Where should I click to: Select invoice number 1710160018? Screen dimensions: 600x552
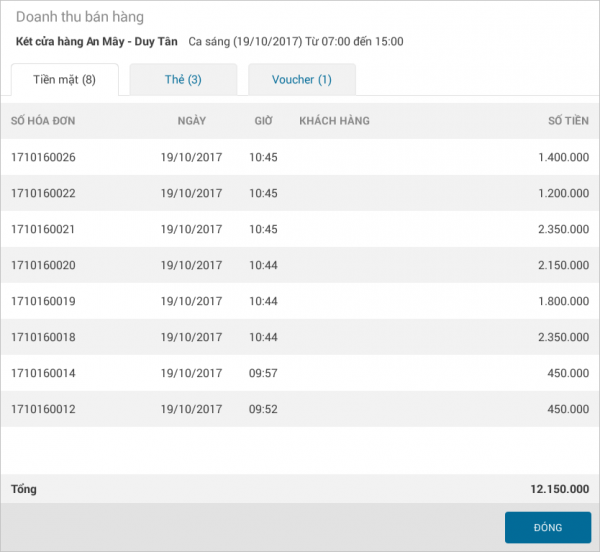(43, 337)
